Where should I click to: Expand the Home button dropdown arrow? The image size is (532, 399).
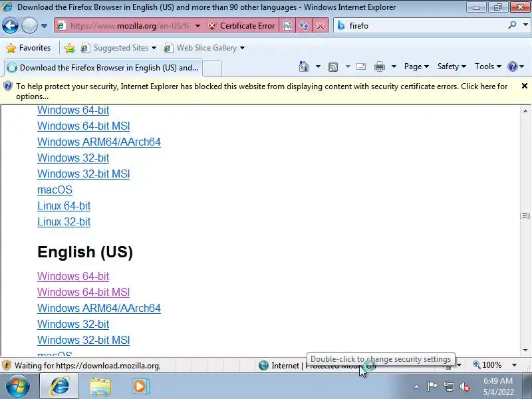[318, 66]
